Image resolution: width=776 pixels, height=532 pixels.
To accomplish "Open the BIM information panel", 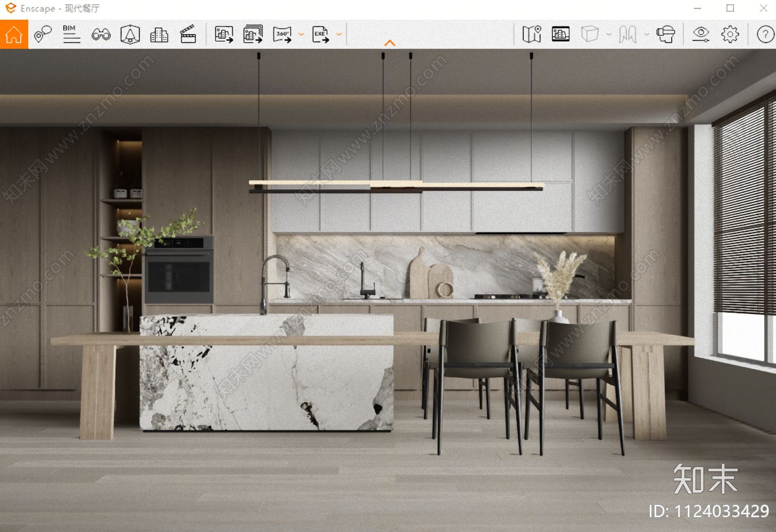I will point(71,35).
